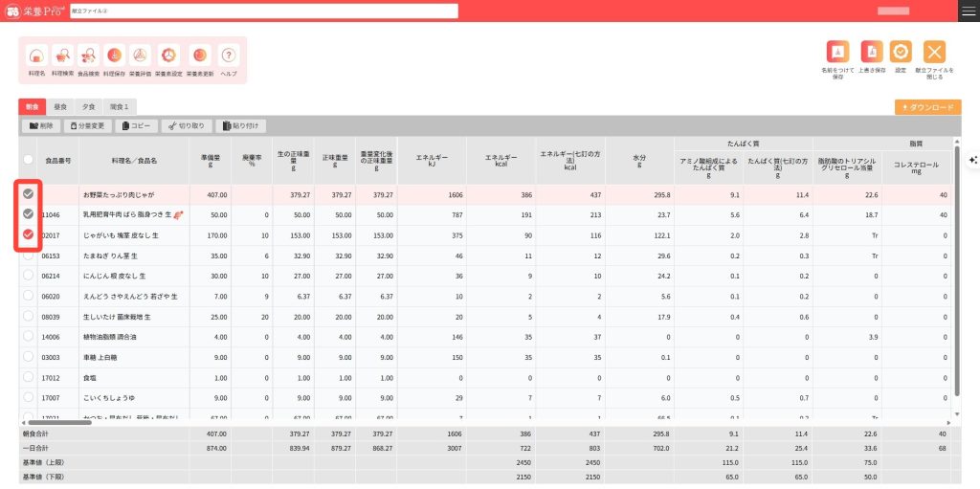Image resolution: width=980 pixels, height=489 pixels.
Task: Click the 料理名 dish name icon
Action: click(x=36, y=56)
